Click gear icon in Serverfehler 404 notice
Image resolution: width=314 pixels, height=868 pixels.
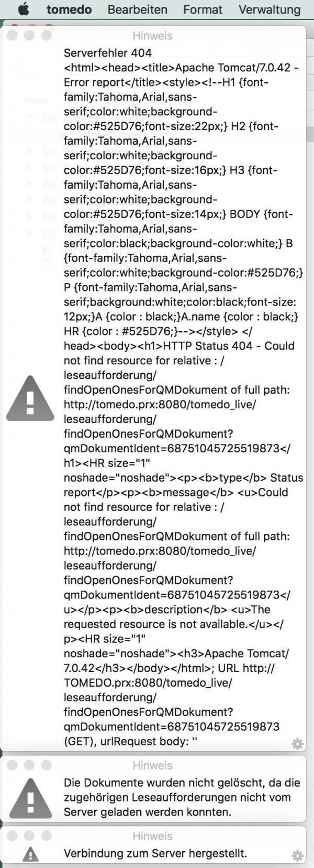pos(297,743)
